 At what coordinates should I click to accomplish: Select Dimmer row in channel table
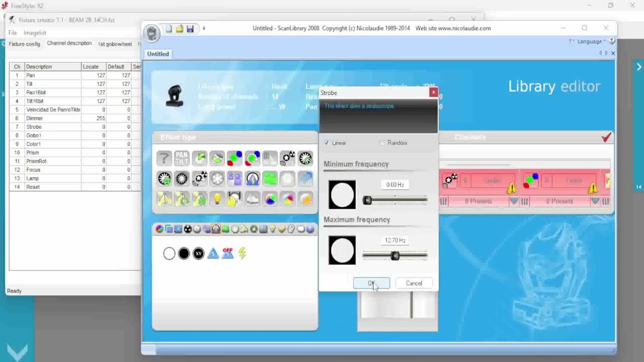coord(74,118)
